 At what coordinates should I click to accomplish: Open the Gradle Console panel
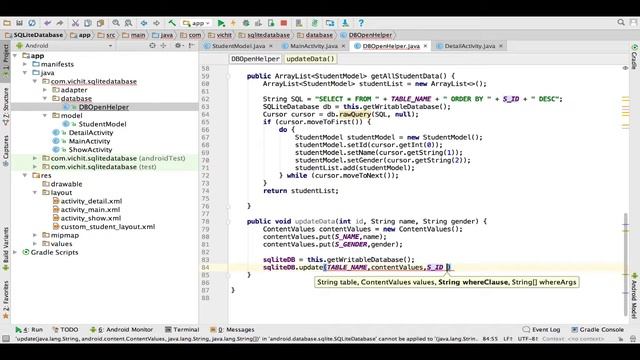tap(598, 329)
